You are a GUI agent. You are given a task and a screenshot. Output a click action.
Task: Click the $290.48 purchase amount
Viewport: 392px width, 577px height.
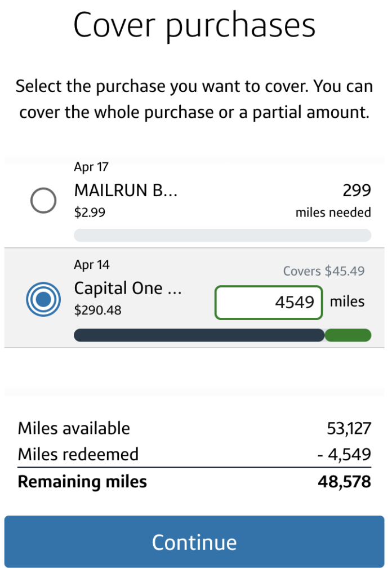pos(97,310)
